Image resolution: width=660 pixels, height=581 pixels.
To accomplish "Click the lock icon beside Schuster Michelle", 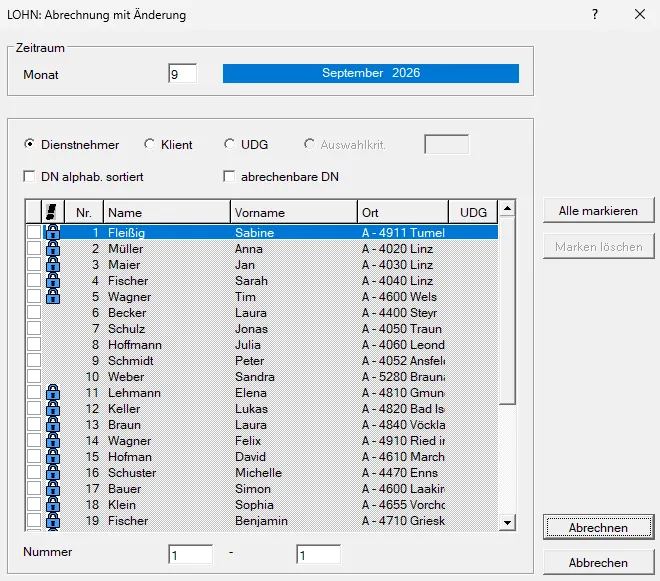I will tap(53, 472).
